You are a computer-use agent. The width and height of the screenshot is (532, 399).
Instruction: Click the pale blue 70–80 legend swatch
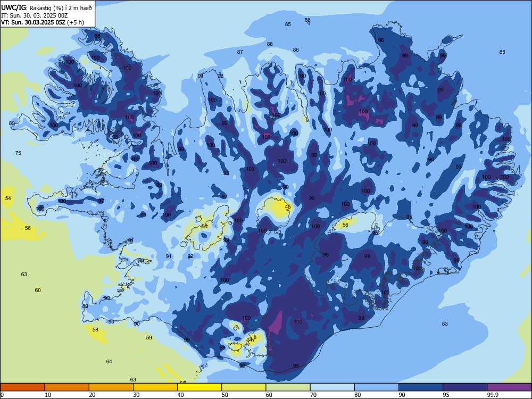tap(332, 387)
